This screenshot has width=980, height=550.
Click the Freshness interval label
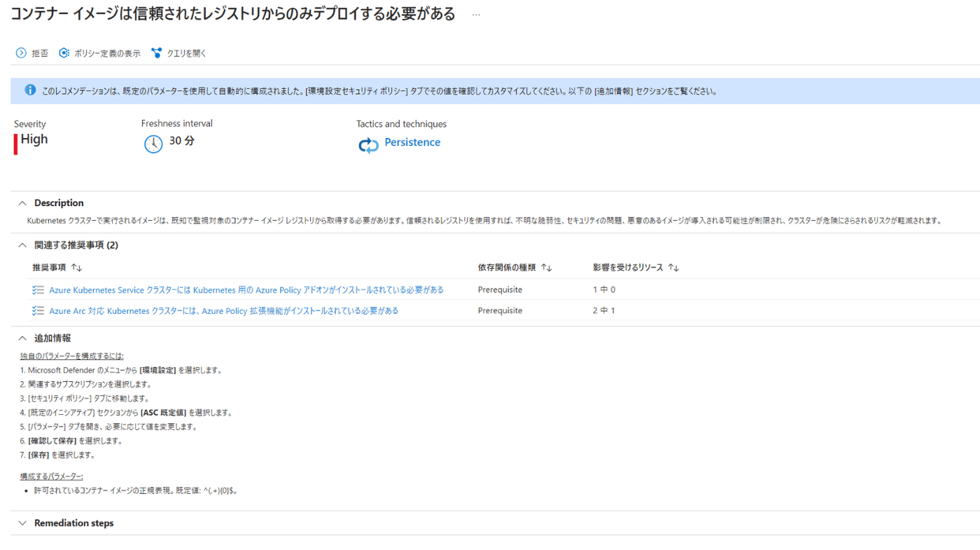coord(177,123)
